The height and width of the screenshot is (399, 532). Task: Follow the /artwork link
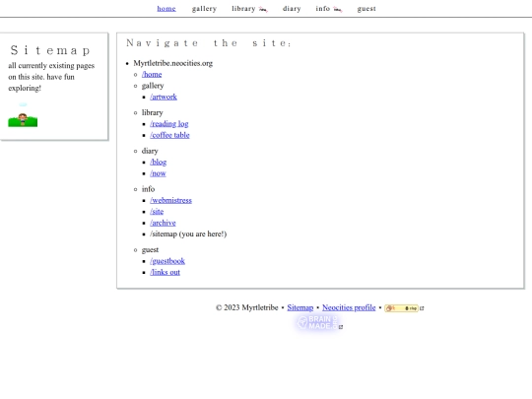click(164, 97)
